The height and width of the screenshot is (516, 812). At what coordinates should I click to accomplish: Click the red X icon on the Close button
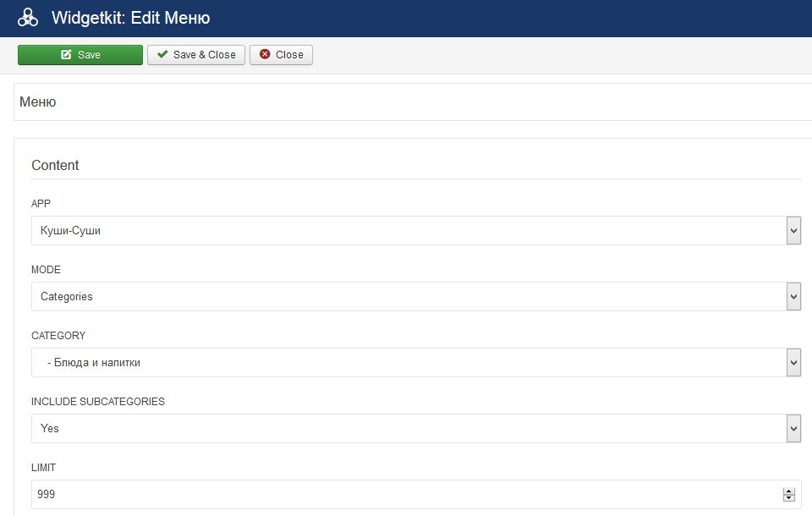pyautogui.click(x=265, y=55)
